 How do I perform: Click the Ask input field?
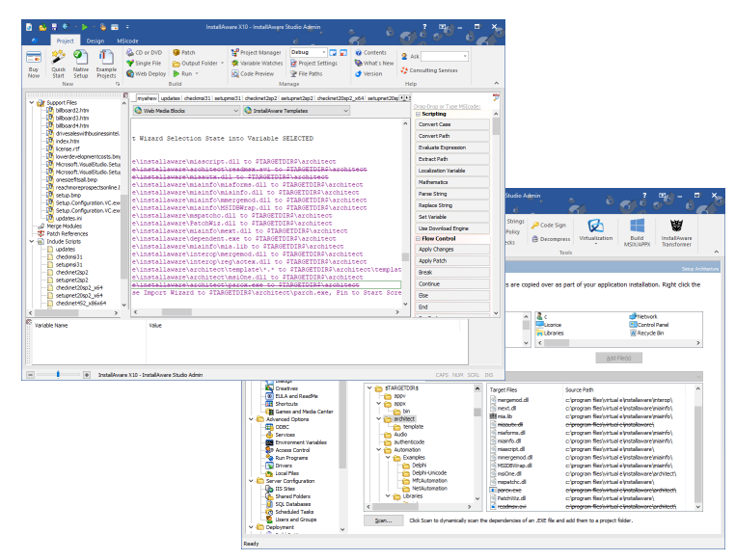(442, 57)
